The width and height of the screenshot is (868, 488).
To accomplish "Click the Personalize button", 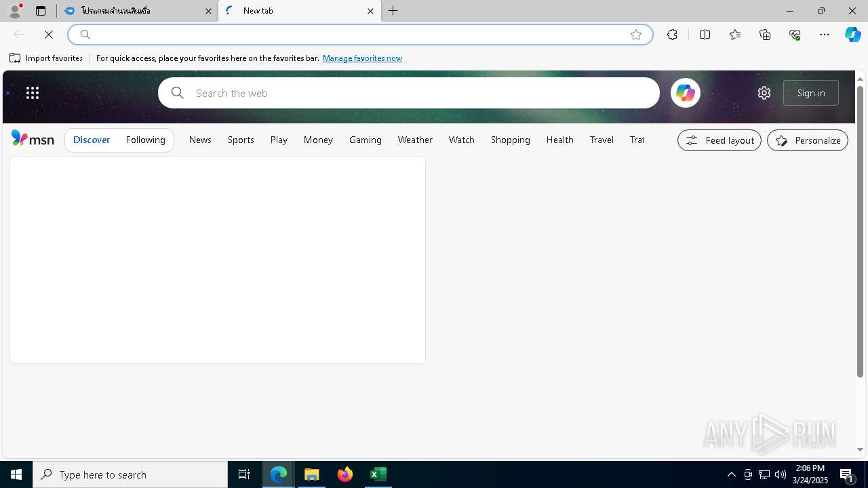I will pyautogui.click(x=808, y=140).
